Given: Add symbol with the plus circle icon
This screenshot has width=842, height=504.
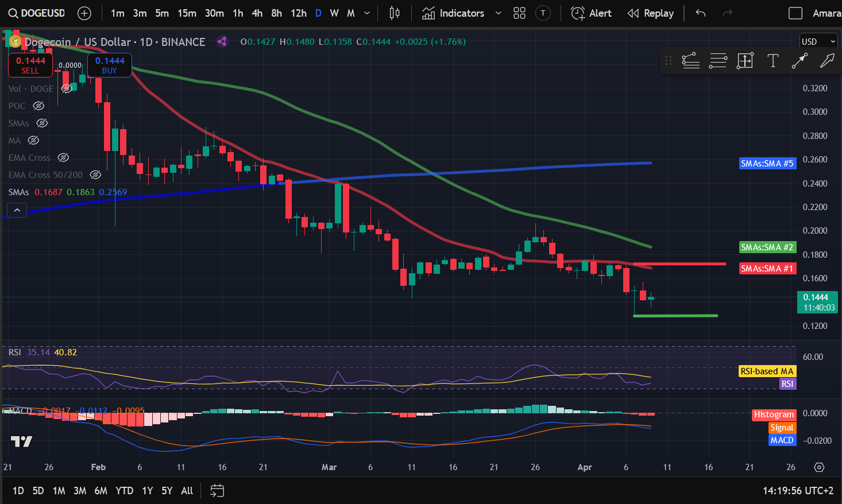Looking at the screenshot, I should tap(84, 13).
